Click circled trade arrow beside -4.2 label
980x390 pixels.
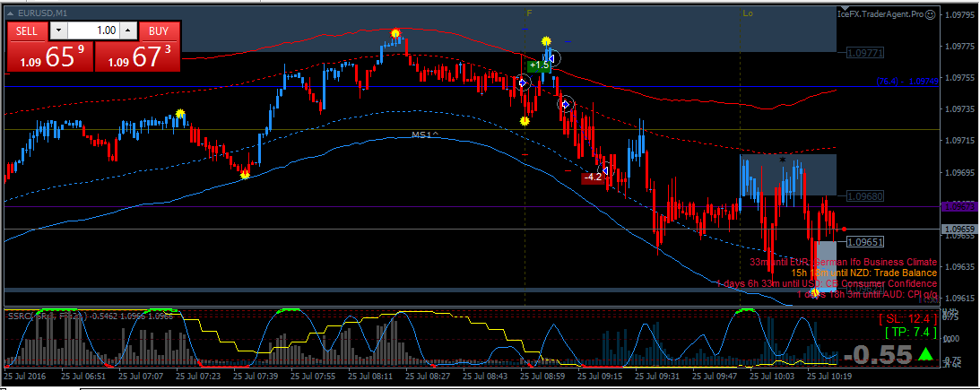[605, 170]
